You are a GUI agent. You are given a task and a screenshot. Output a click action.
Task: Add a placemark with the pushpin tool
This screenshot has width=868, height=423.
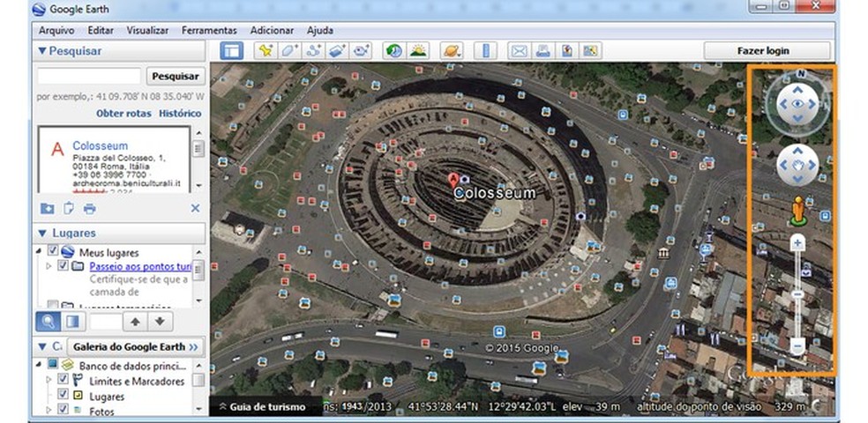pos(266,51)
